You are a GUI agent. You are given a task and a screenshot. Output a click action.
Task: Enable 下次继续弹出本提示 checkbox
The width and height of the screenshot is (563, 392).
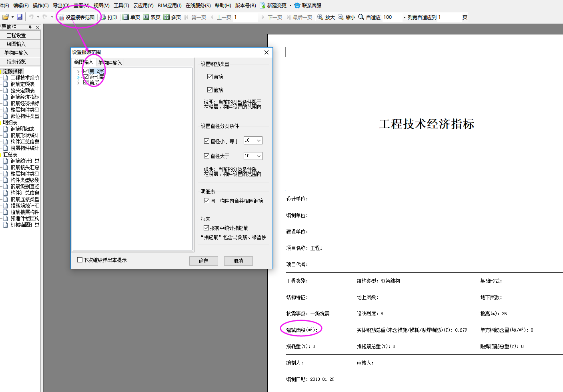click(x=80, y=260)
